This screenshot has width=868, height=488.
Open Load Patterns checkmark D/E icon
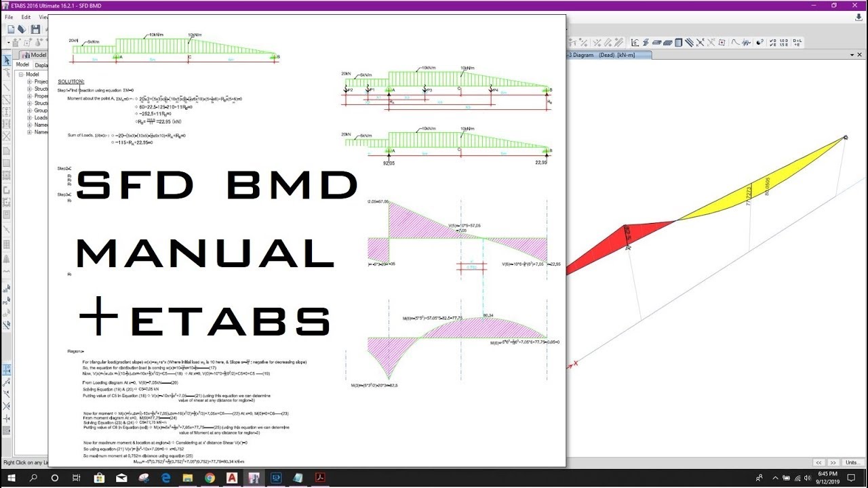772,43
